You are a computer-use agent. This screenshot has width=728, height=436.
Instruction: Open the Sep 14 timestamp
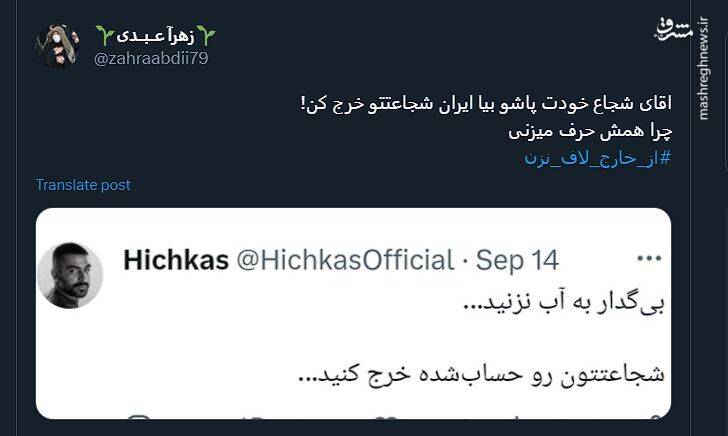click(x=517, y=261)
